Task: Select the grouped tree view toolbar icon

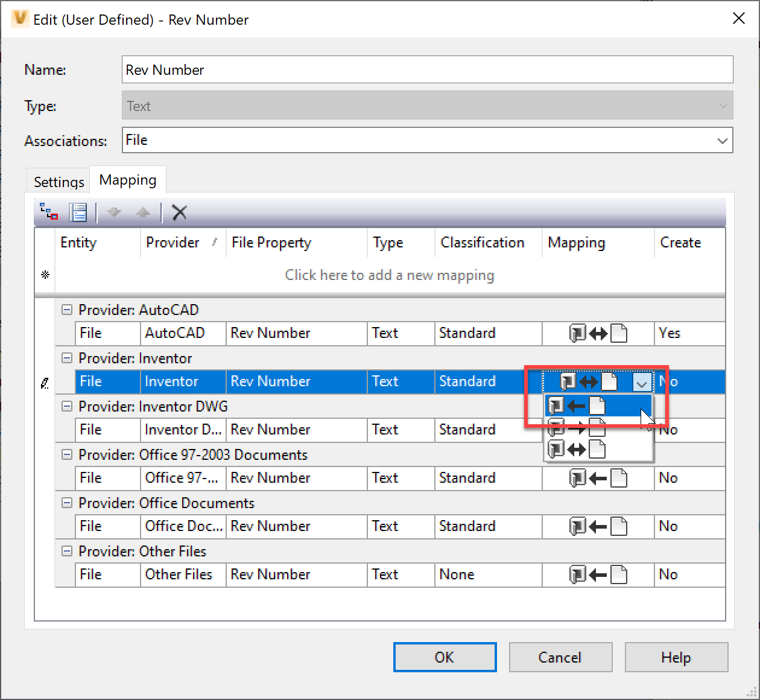Action: [48, 212]
